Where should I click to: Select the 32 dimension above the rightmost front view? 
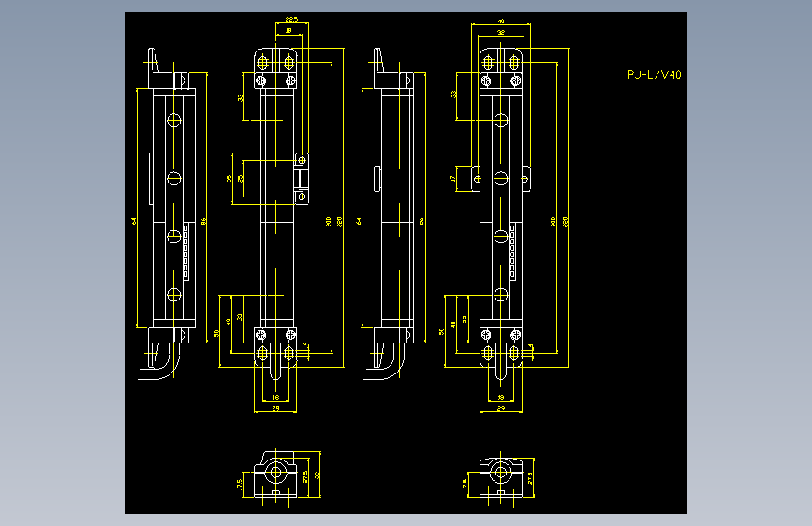[x=501, y=32]
